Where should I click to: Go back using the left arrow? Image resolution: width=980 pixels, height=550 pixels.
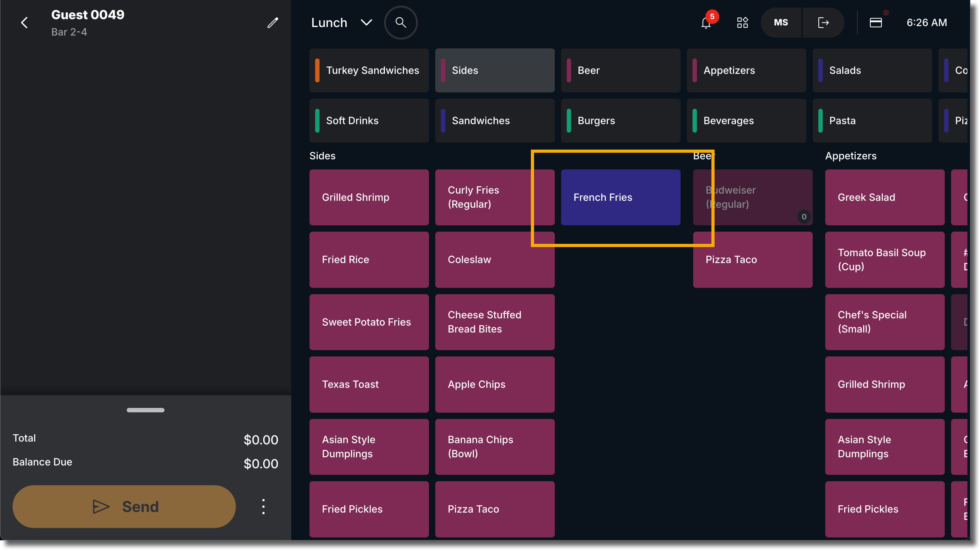point(24,23)
